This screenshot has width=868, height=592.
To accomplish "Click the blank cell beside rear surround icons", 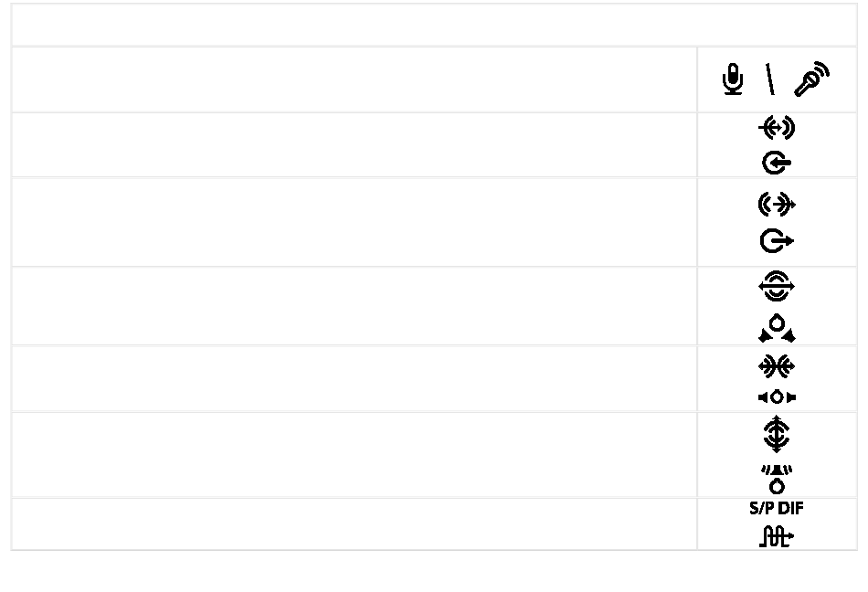I will [x=355, y=306].
